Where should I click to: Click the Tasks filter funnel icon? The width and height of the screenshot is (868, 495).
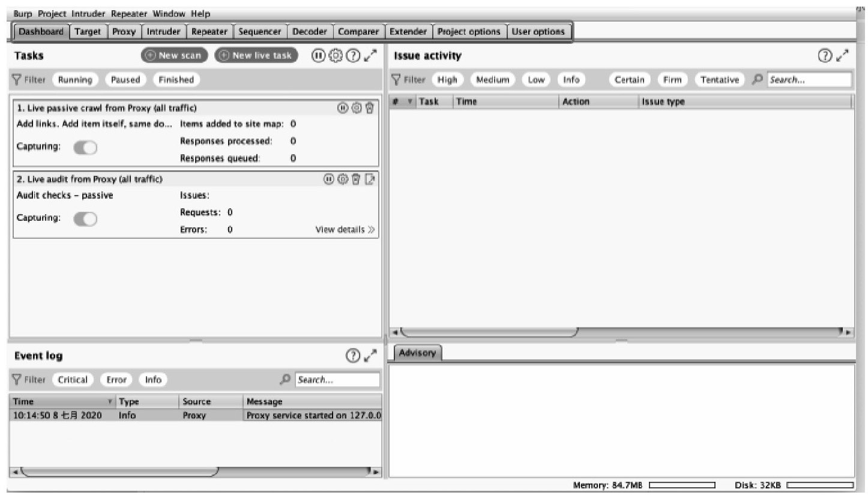tap(17, 80)
